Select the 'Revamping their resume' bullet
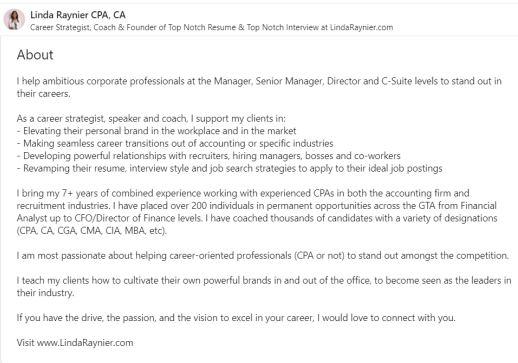This screenshot has height=363, width=518. pos(229,168)
